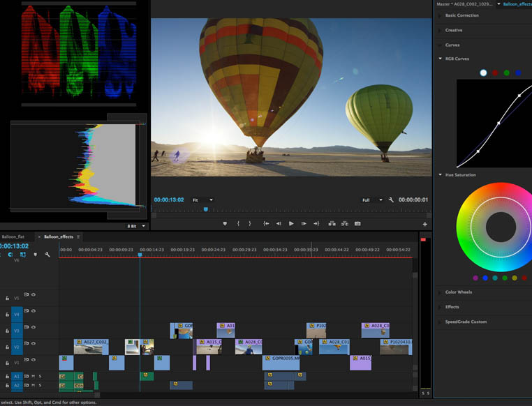Click the timeline playhead on ruler

point(140,255)
